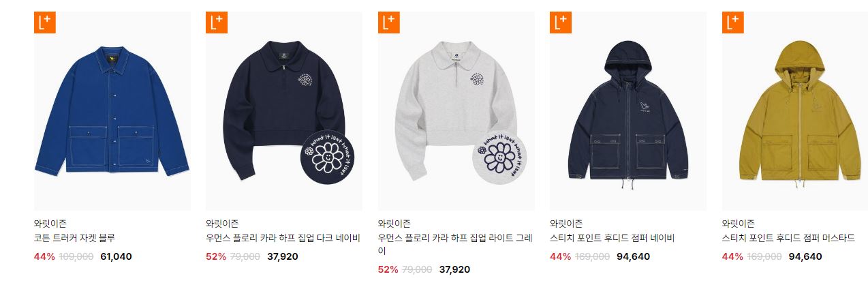Open the mustard stitch point hooded jumper image

[x=795, y=111]
